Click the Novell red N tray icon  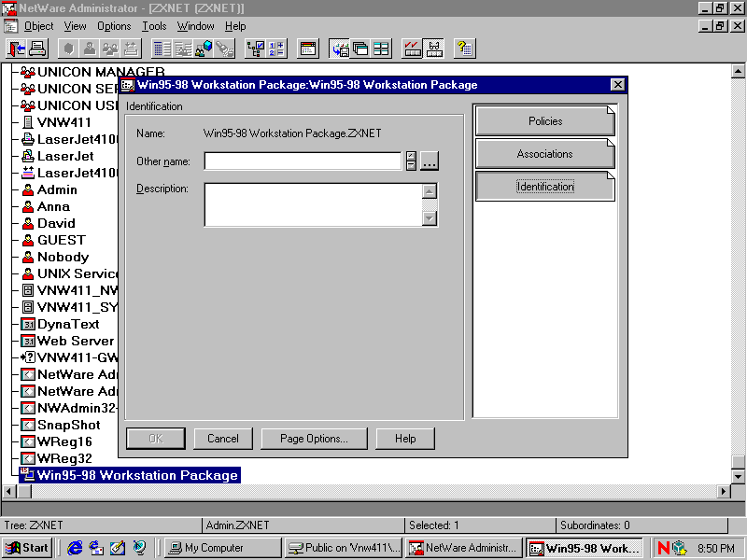664,548
